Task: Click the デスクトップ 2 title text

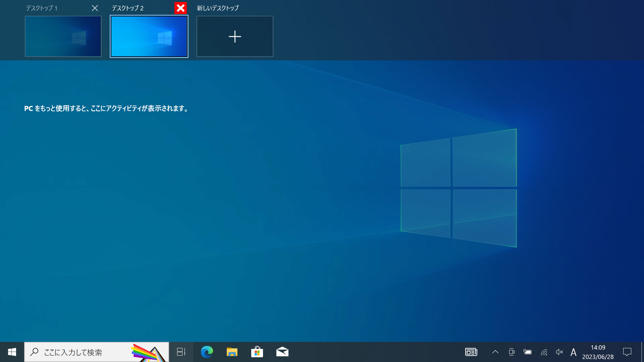Action: click(127, 8)
